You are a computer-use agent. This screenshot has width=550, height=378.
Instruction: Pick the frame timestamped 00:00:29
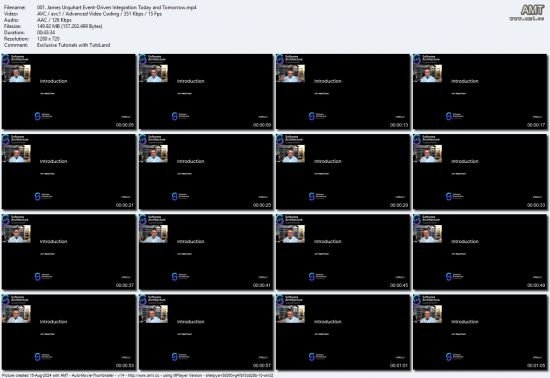[x=343, y=172]
